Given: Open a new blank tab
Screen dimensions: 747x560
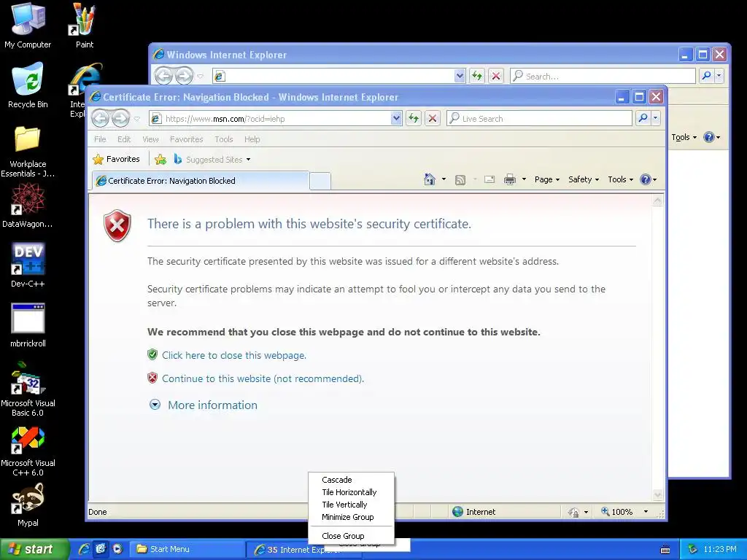Looking at the screenshot, I should (x=320, y=181).
